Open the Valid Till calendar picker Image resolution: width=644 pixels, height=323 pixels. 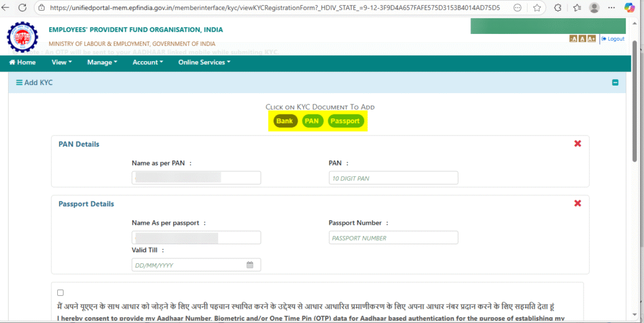[250, 264]
